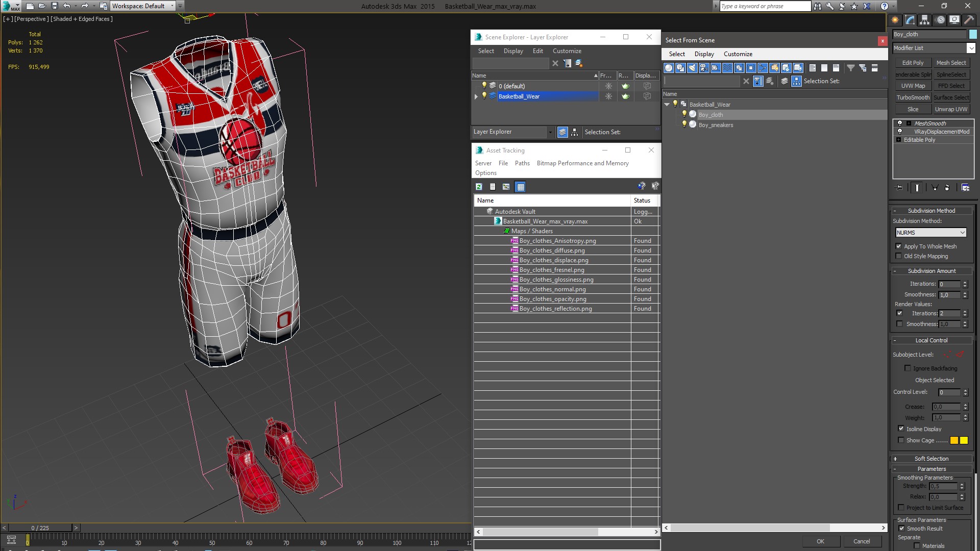Open Display menu in Select From Scene
This screenshot has width=980, height=551.
coord(704,54)
